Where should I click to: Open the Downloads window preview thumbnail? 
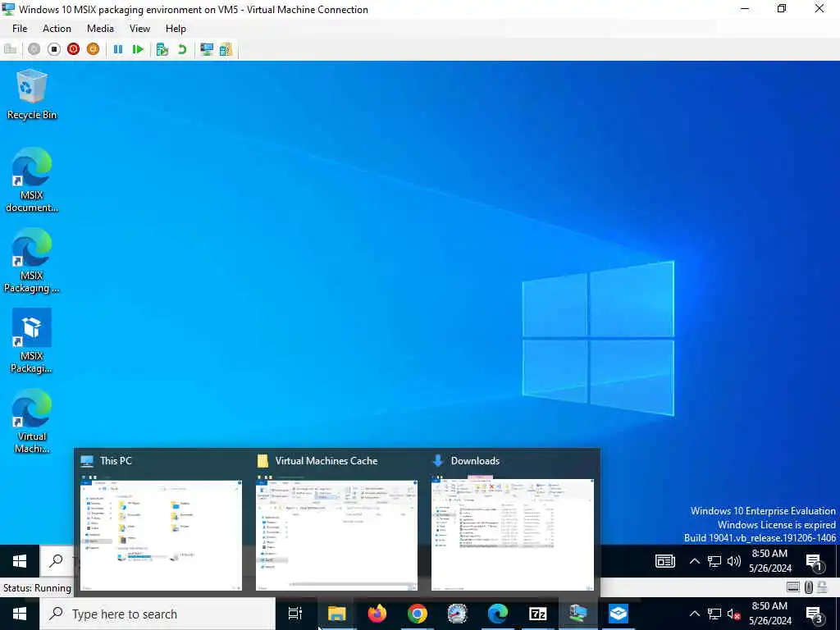point(513,535)
